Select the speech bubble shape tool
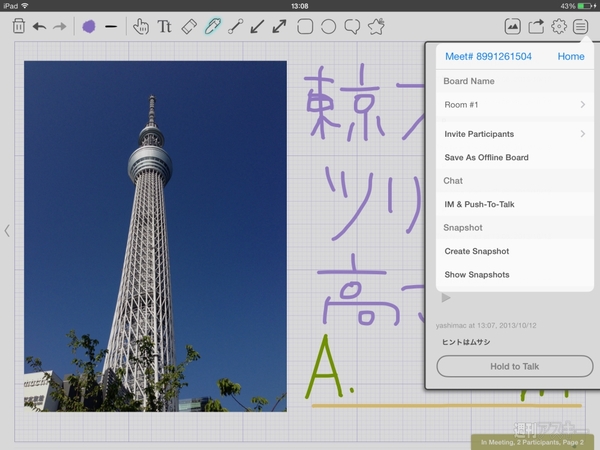Viewport: 600px width, 450px height. pyautogui.click(x=352, y=26)
